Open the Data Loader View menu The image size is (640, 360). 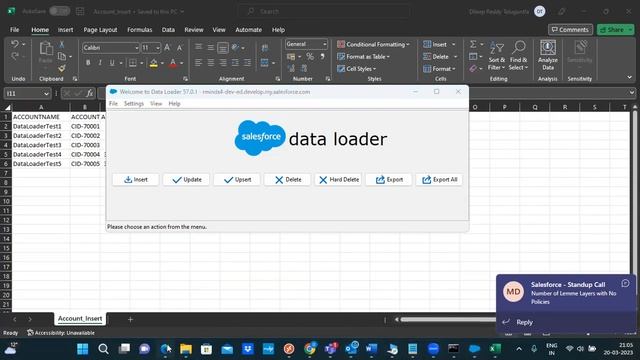156,104
